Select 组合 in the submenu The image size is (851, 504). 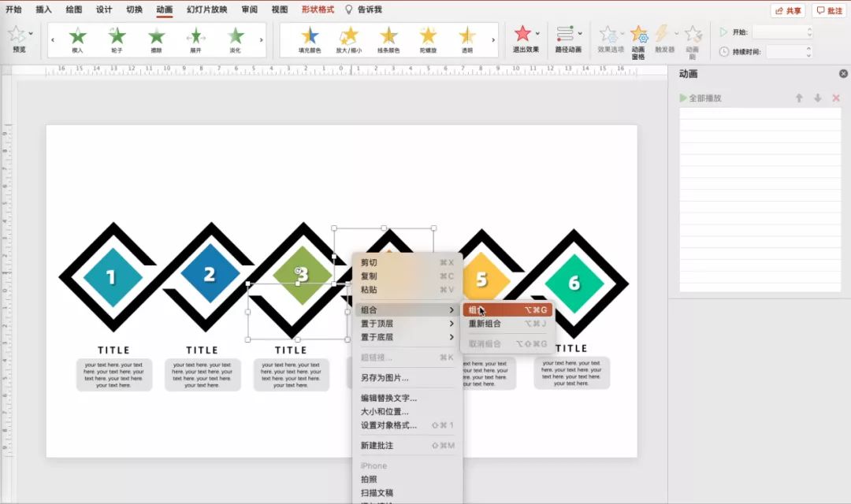(507, 309)
